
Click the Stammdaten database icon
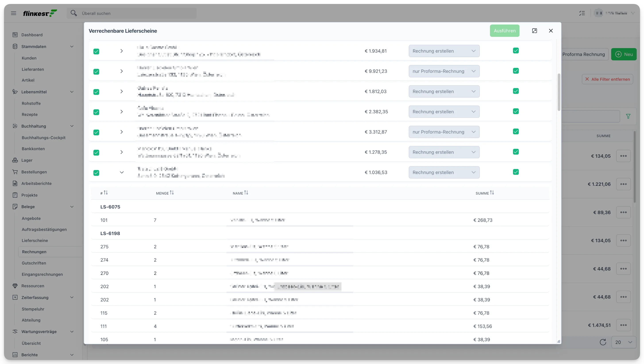tap(15, 46)
